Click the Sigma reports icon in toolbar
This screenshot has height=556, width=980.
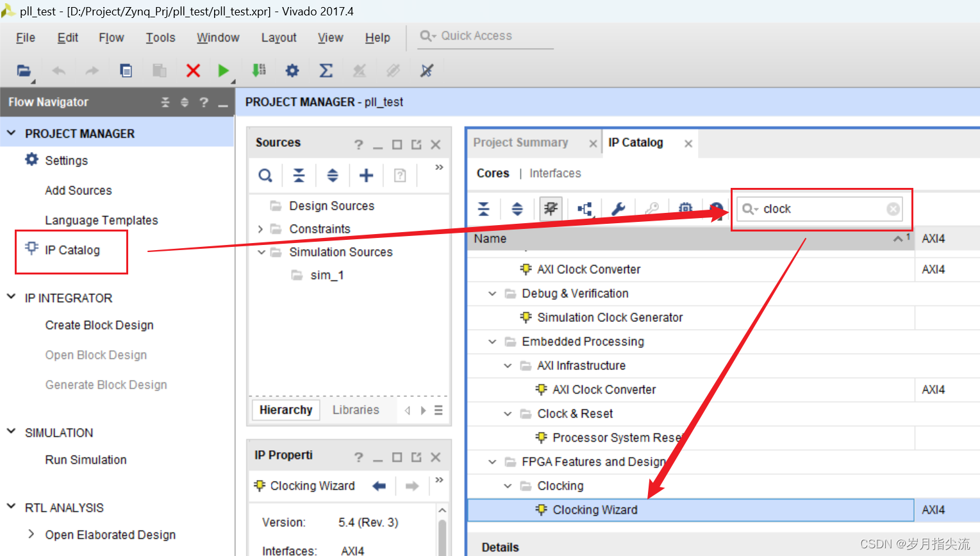point(326,71)
